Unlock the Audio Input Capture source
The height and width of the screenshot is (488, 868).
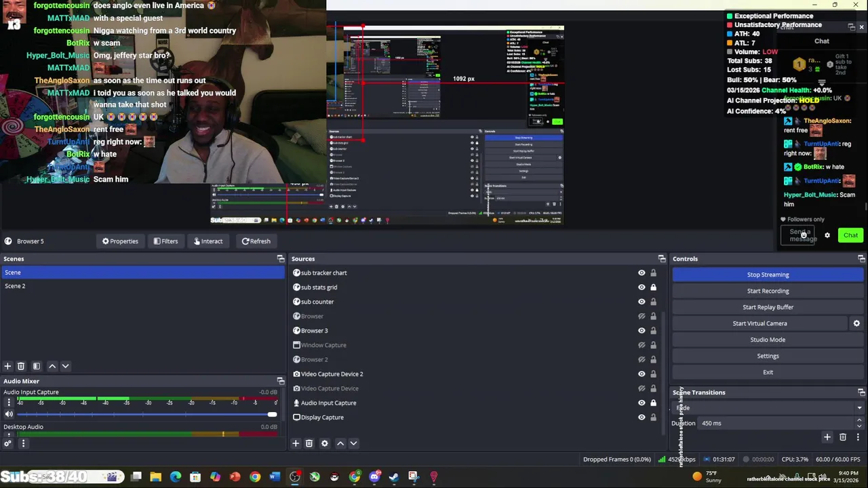click(653, 403)
